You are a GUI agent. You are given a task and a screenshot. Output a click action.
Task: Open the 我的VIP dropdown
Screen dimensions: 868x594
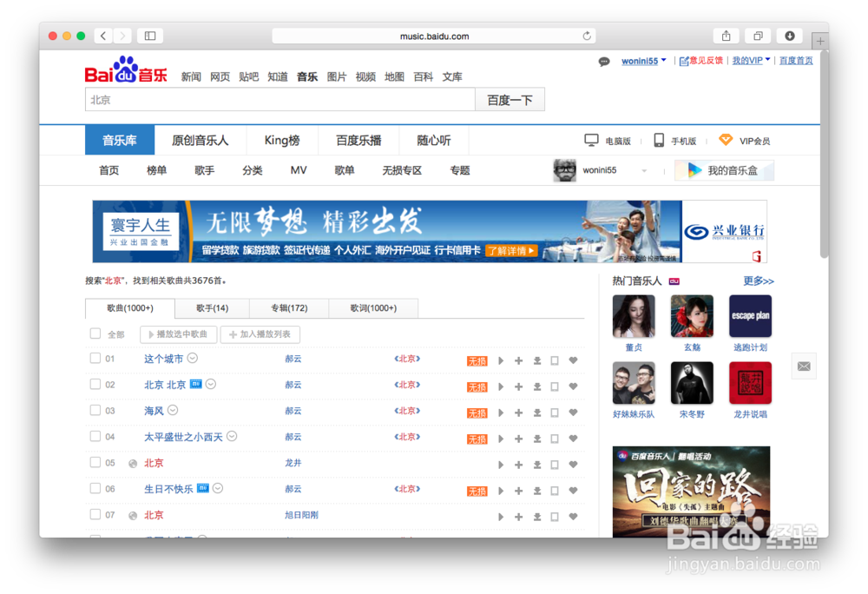[x=768, y=60]
